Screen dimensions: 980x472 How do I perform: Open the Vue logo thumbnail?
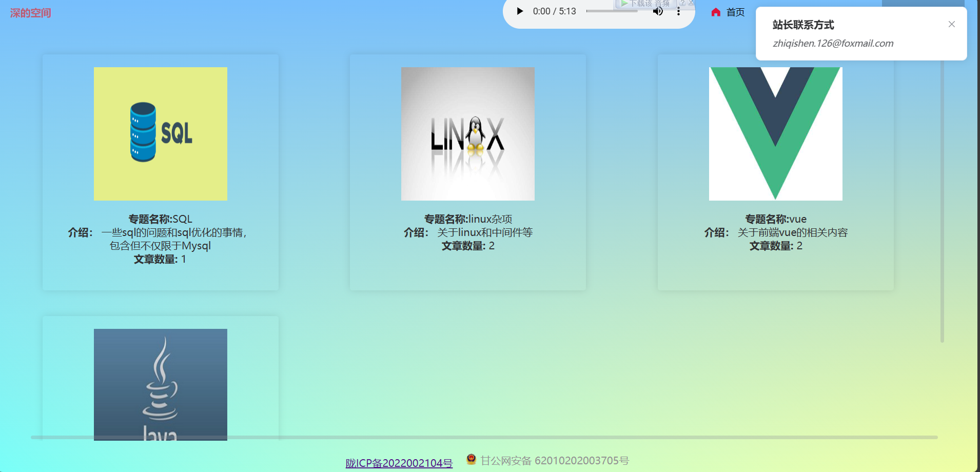(x=776, y=134)
